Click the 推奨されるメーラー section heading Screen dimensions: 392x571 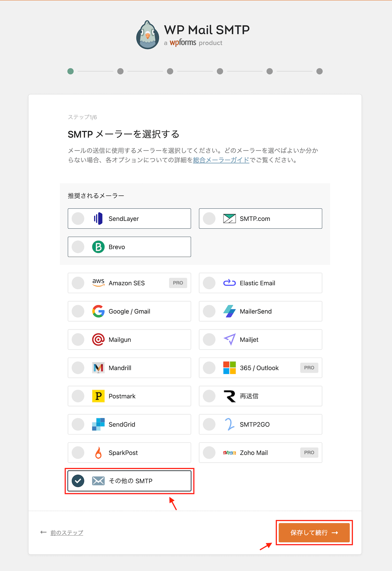pyautogui.click(x=96, y=196)
